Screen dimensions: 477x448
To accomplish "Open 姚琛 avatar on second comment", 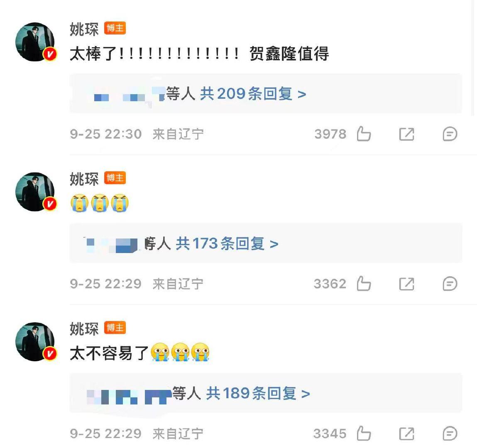I will point(35,192).
